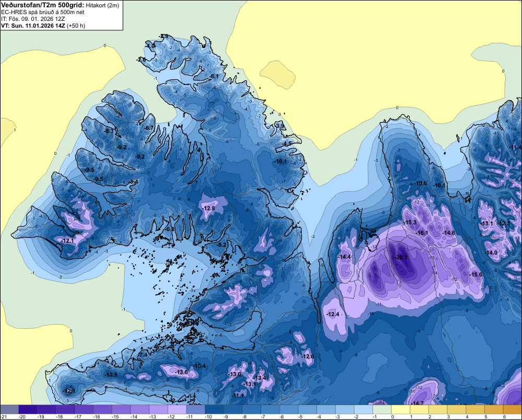Select the 'EC-HRES spá brúuð á 500m net' line
Image resolution: width=522 pixels, height=420 pixels.
(x=43, y=12)
